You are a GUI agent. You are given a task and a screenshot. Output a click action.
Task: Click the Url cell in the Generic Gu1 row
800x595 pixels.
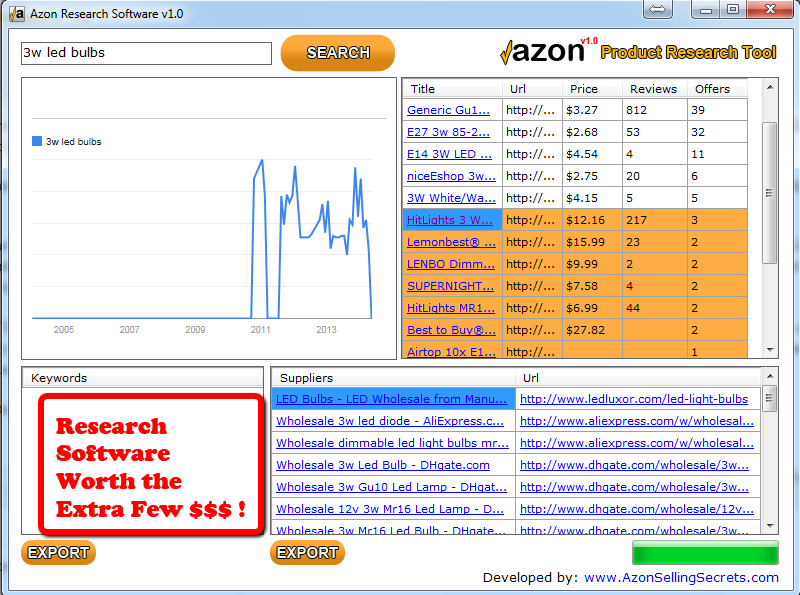pos(532,110)
